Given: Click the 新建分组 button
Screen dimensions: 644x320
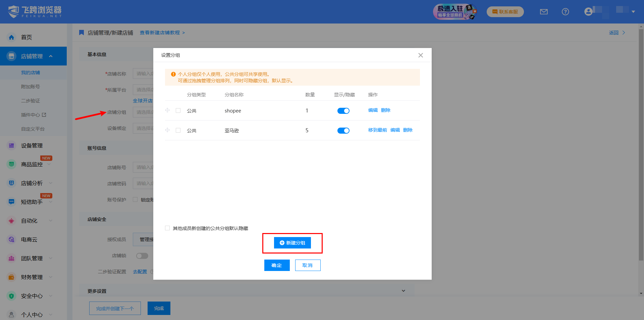Looking at the screenshot, I should pos(292,243).
